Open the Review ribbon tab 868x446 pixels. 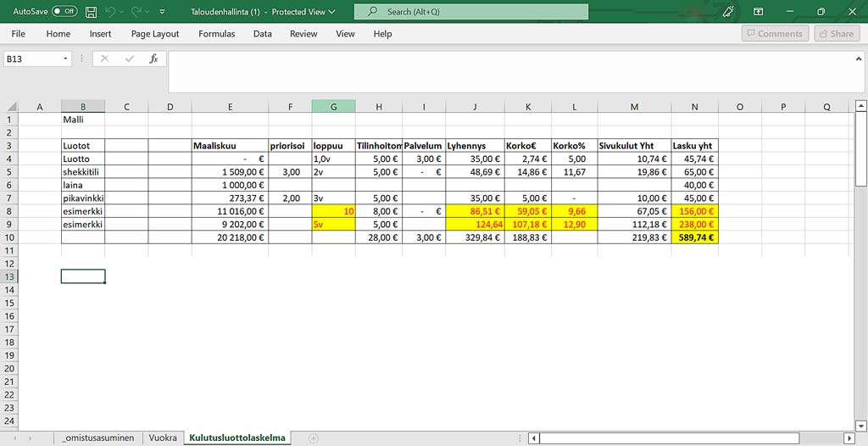(x=303, y=34)
